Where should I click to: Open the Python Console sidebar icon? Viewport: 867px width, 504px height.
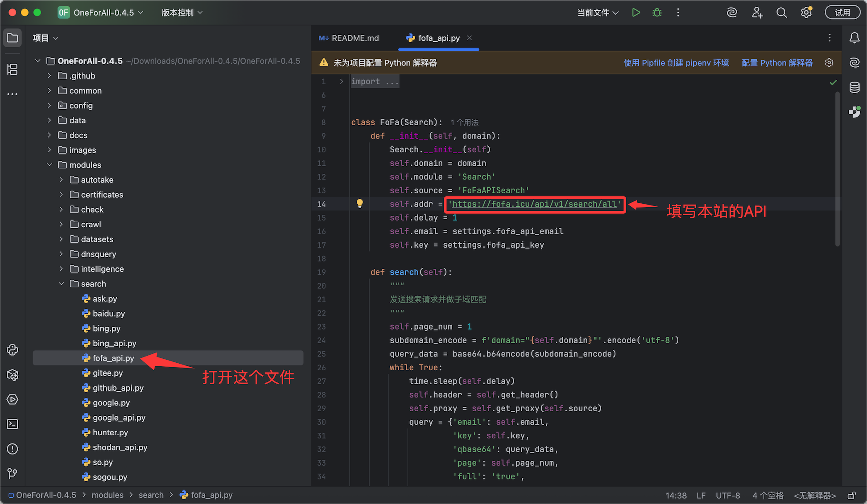(12, 350)
